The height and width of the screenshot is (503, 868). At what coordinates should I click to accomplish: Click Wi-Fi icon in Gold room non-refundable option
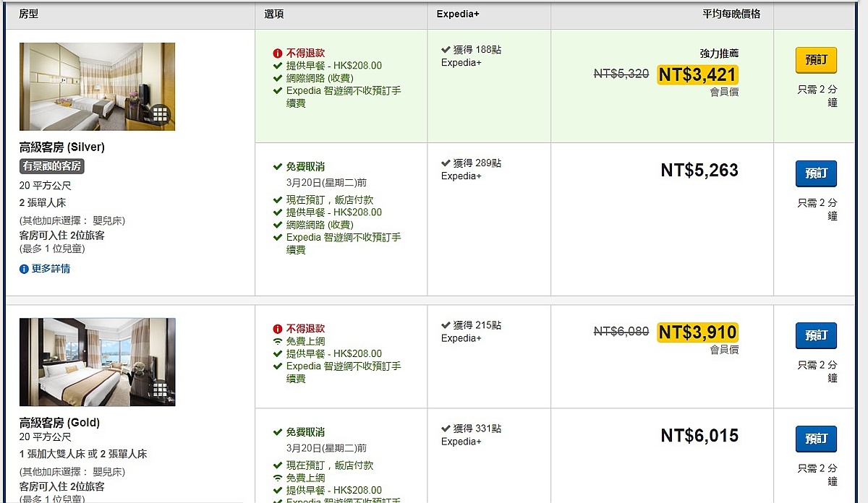[x=277, y=341]
